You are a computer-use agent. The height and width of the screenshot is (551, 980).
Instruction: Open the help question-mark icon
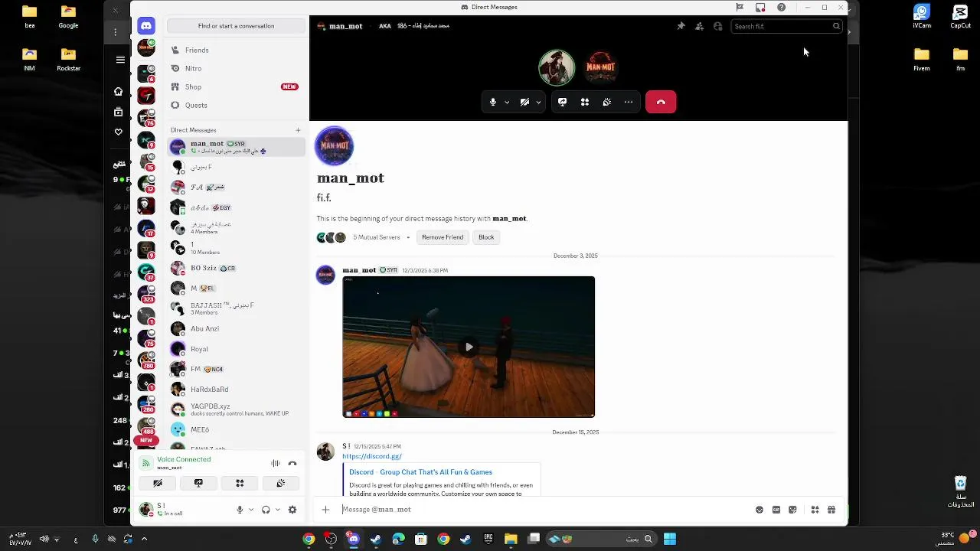[781, 8]
